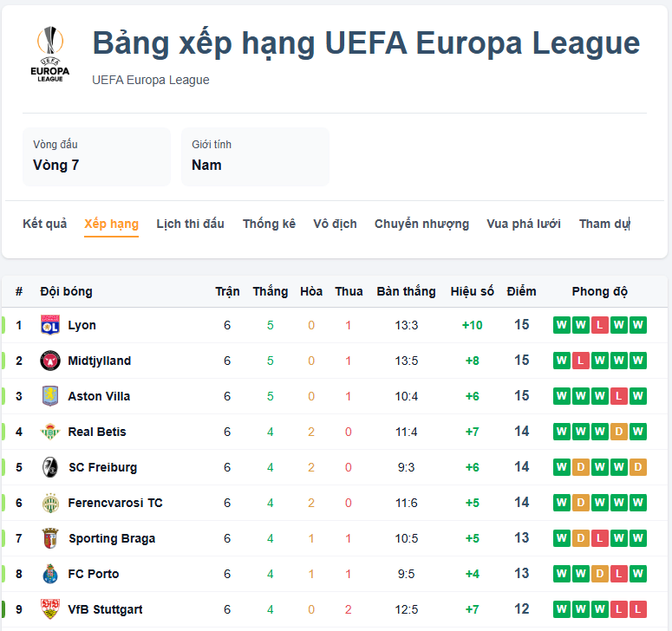
Task: Click the SC Freiburg club crest
Action: point(49,467)
